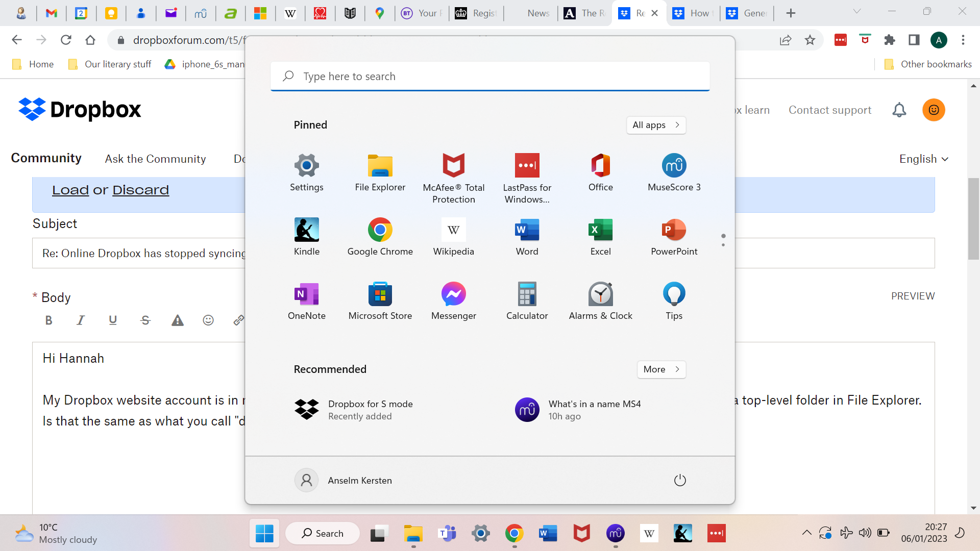This screenshot has width=980, height=551.
Task: Open Chrome extensions puzzle icon
Action: [x=889, y=40]
